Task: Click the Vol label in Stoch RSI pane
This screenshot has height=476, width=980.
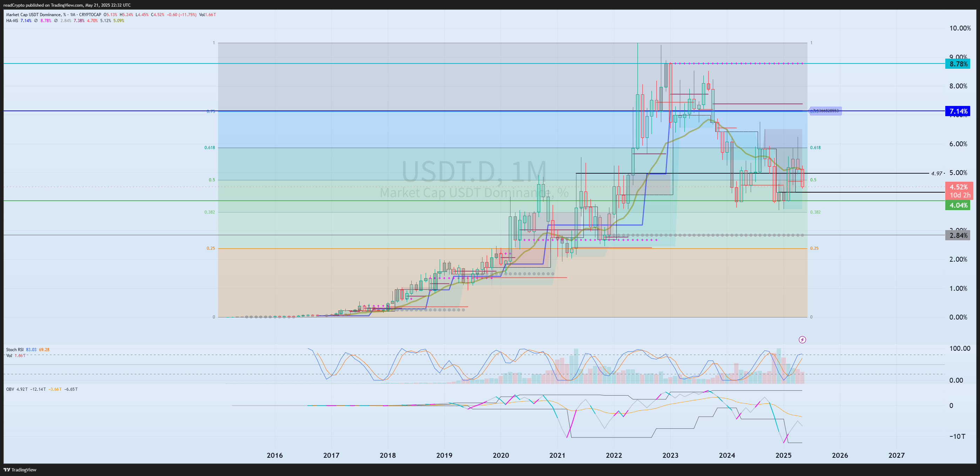Action: tap(9, 355)
